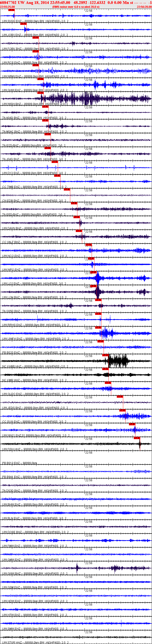Click the UW.GSM EHZ station label
The height and width of the screenshot is (644, 152).
(x=35, y=587)
